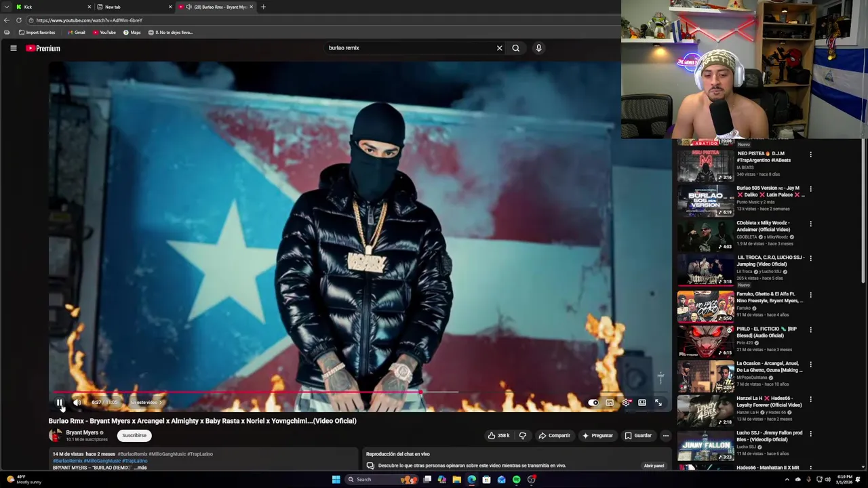Viewport: 868px width, 488px height.
Task: Open the 'En este video' chapter chevron
Action: [161, 403]
